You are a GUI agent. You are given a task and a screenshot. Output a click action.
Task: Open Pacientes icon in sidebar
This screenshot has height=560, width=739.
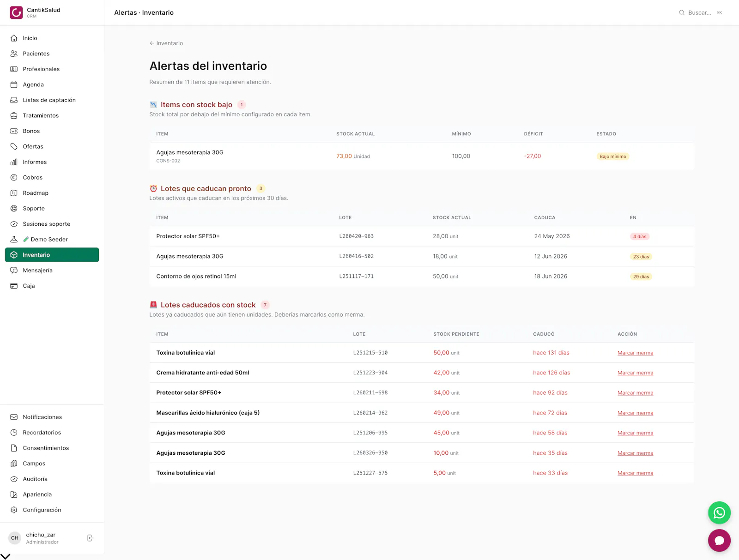pyautogui.click(x=14, y=54)
